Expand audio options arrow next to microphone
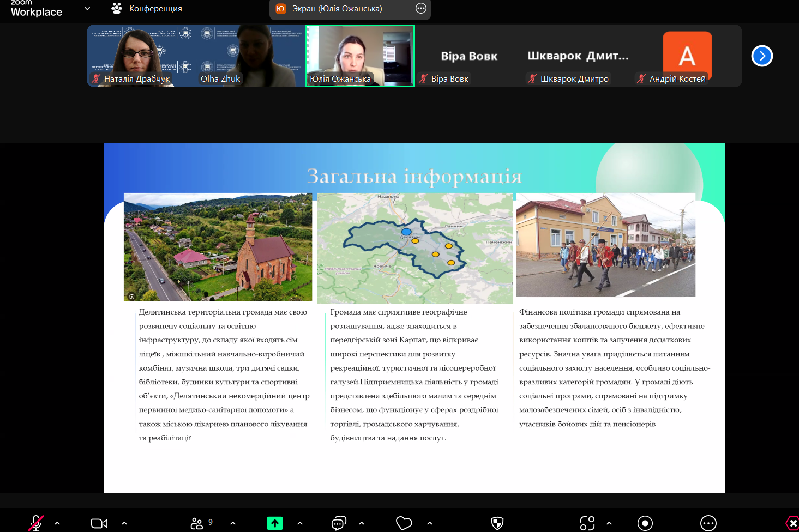 (57, 523)
